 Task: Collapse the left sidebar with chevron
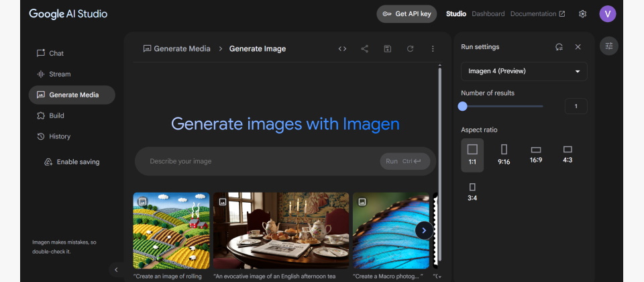point(116,270)
